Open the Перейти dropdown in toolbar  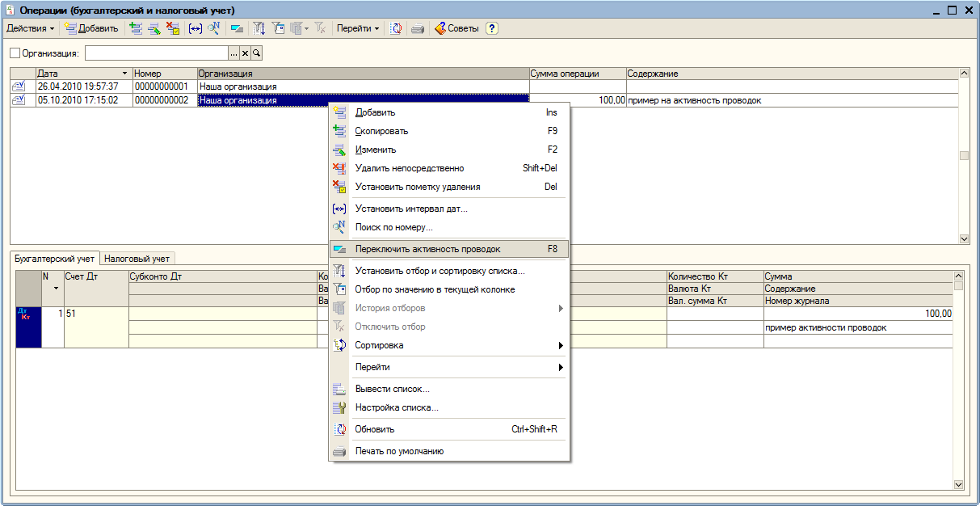358,28
